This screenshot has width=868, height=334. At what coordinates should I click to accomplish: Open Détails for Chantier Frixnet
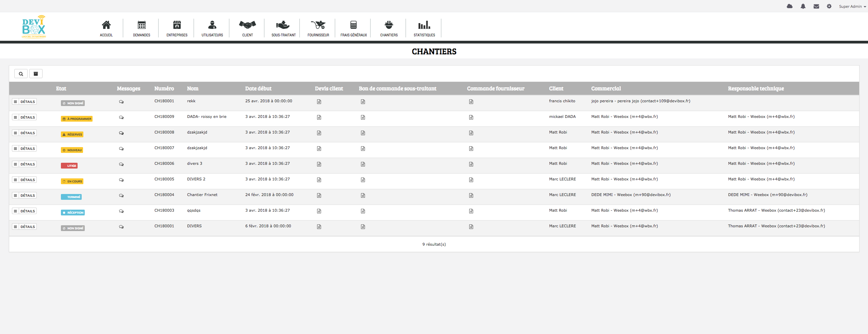(24, 195)
